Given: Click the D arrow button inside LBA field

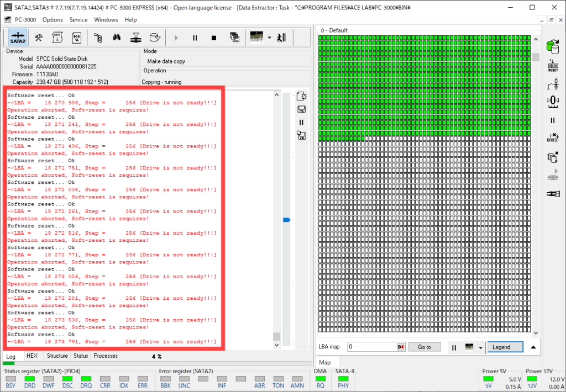Looking at the screenshot, I should [x=401, y=347].
